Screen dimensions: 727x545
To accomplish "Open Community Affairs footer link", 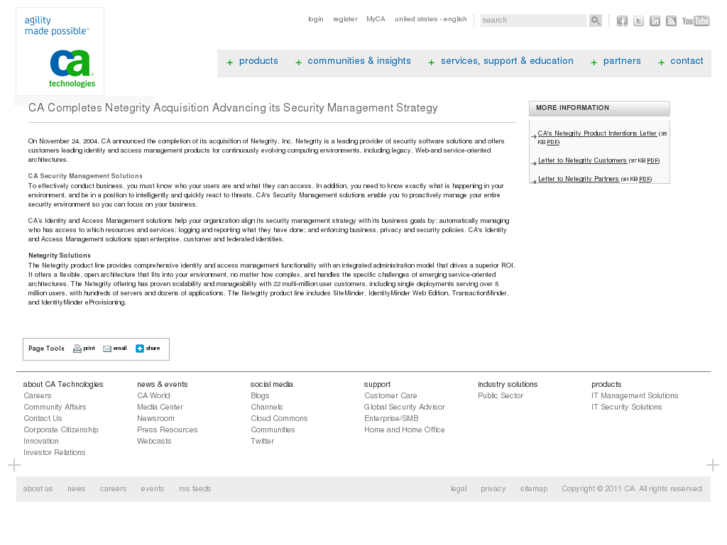I will coord(55,407).
